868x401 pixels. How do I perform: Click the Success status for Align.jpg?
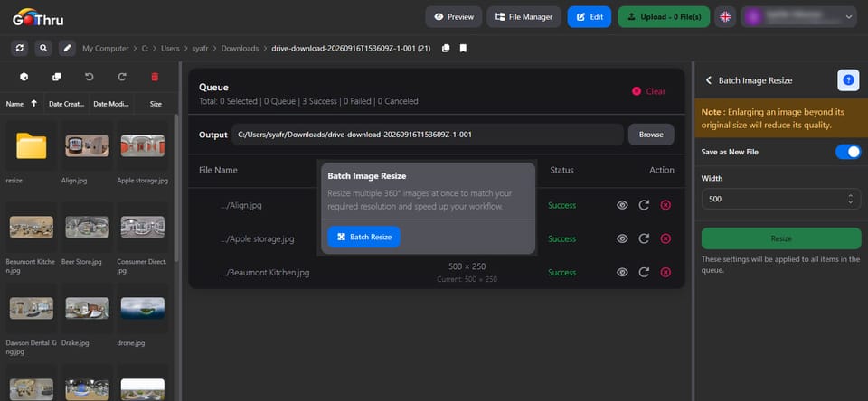tap(561, 205)
